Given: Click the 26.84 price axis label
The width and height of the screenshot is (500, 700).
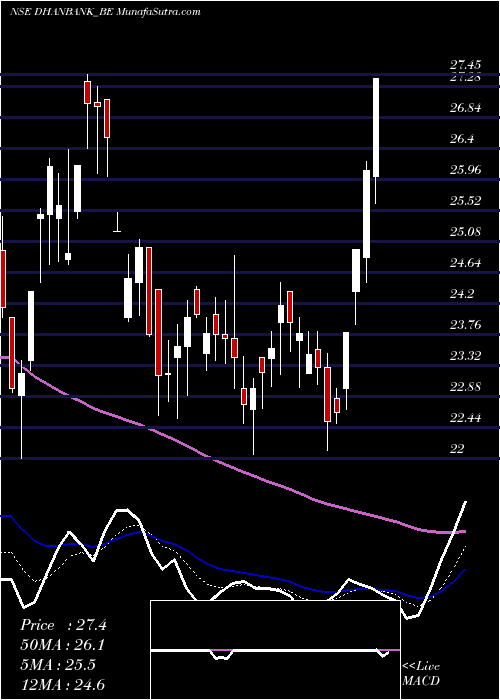Looking at the screenshot, I should [x=466, y=108].
